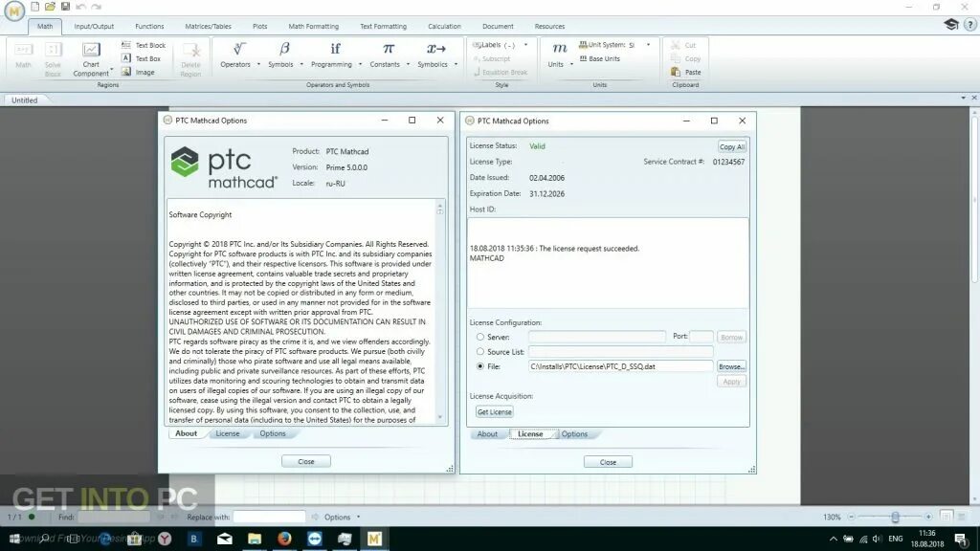Expand the Constants dropdown arrow
Screen dimensions: 980x551
point(408,64)
